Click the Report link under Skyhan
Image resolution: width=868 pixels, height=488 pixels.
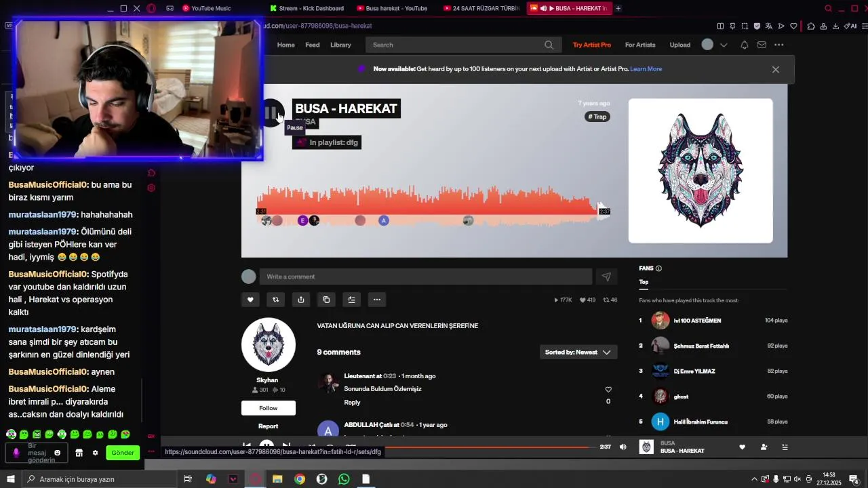[x=268, y=426]
